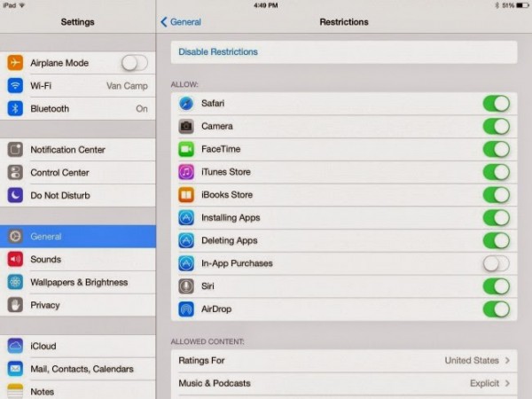Tap the iCloud cloud icon
The height and width of the screenshot is (399, 532).
15,346
